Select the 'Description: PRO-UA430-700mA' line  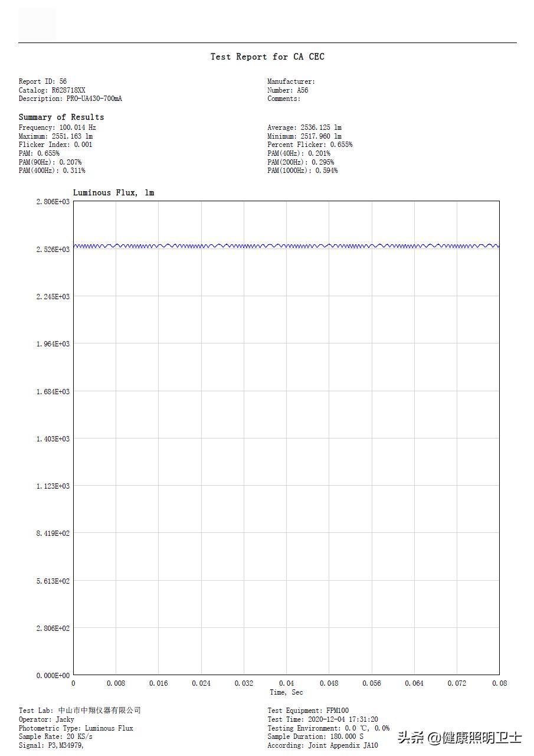[x=70, y=99]
